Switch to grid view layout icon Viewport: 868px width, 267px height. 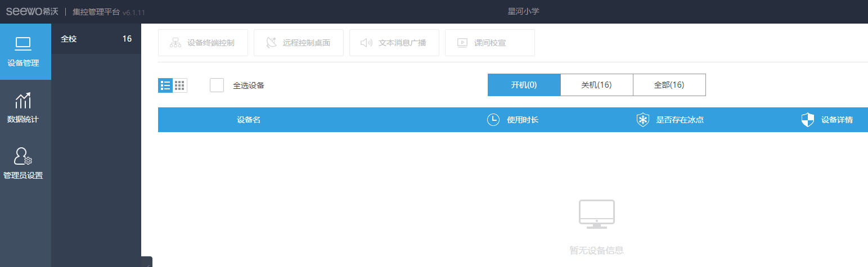tap(180, 85)
